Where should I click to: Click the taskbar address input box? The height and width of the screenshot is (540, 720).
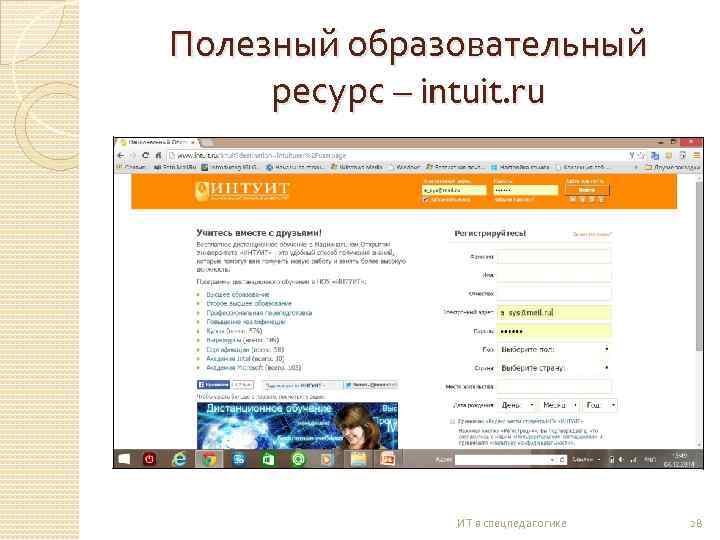coord(501,460)
